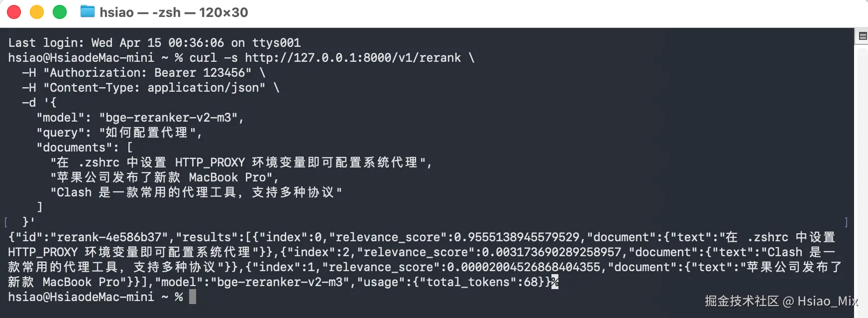Click the relevance_score 0.9555138945579529 value
The image size is (868, 318).
point(517,237)
